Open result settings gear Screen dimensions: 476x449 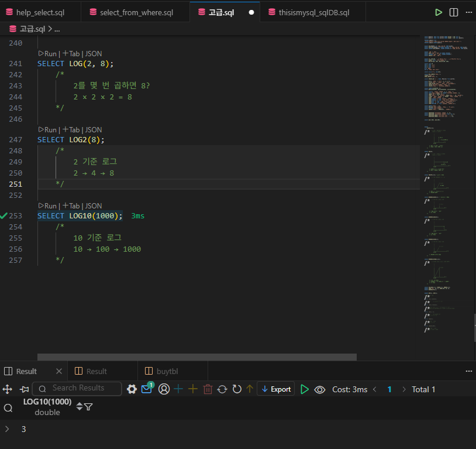point(132,389)
